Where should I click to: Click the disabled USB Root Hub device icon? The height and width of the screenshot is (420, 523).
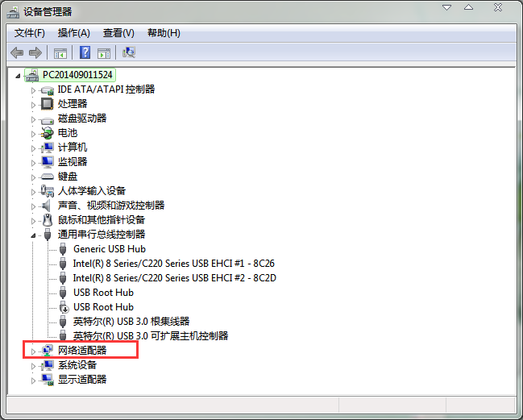coord(64,307)
